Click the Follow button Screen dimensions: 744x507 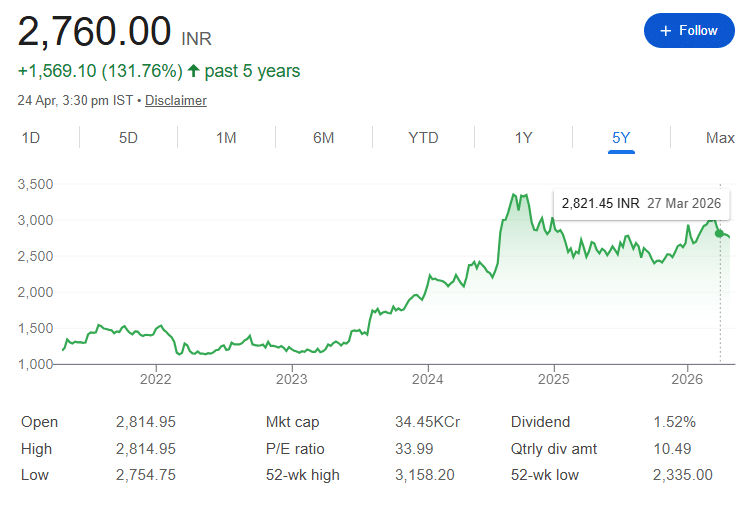689,31
